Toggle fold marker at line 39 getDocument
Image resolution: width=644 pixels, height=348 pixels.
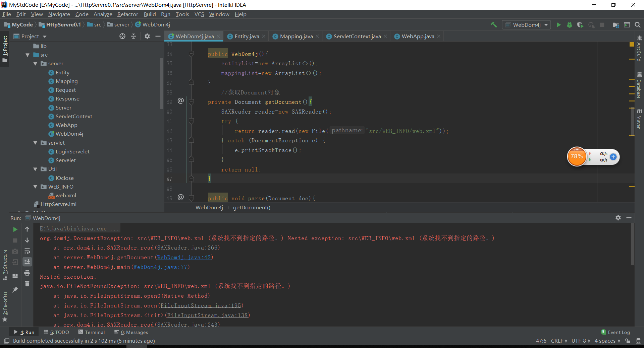[x=191, y=102]
